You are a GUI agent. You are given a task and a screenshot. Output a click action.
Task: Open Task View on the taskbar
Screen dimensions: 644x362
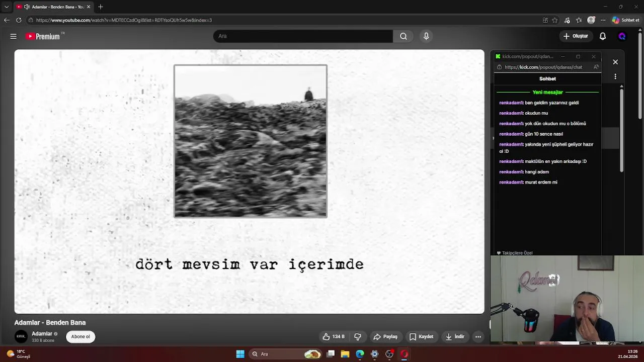pos(331,354)
